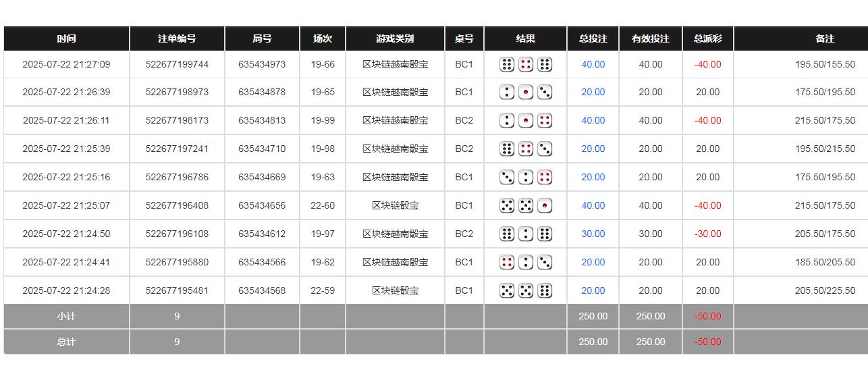
Task: Click the 游戏类别 column header
Action: [395, 39]
